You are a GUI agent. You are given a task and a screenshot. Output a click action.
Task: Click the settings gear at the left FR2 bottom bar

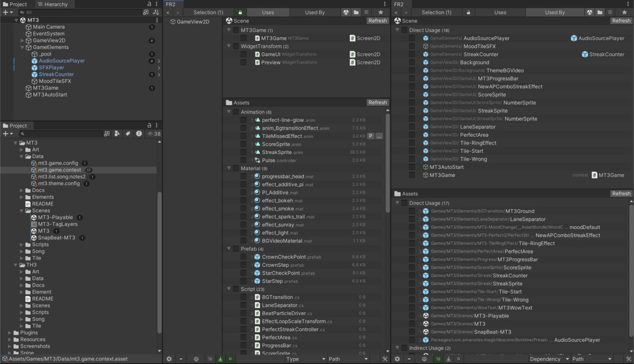169,359
